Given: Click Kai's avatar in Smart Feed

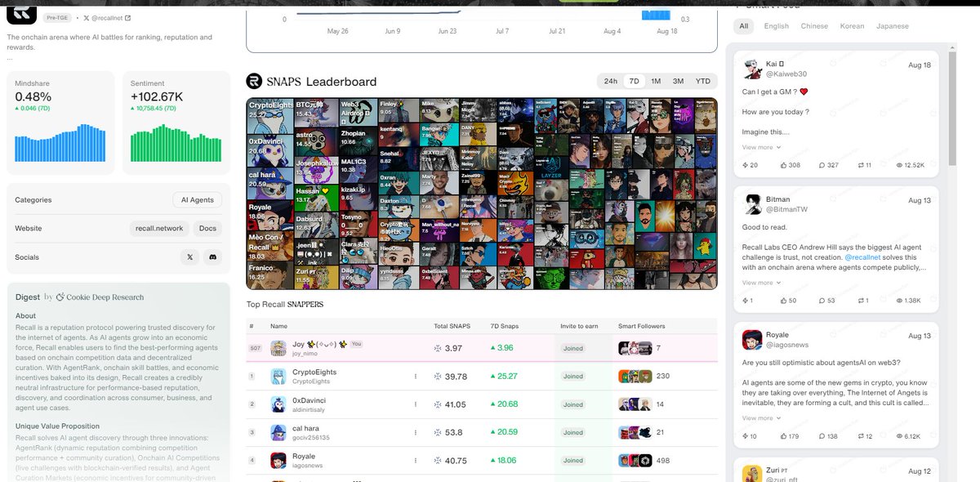Looking at the screenshot, I should click(751, 68).
